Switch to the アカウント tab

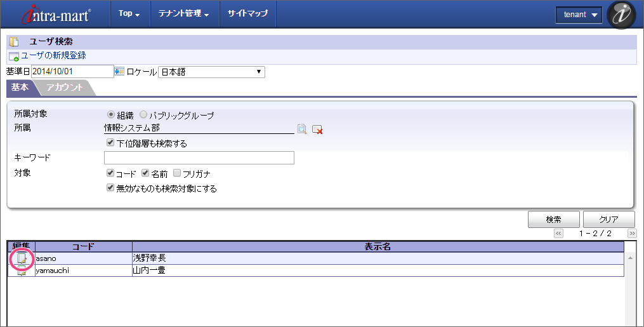[65, 88]
